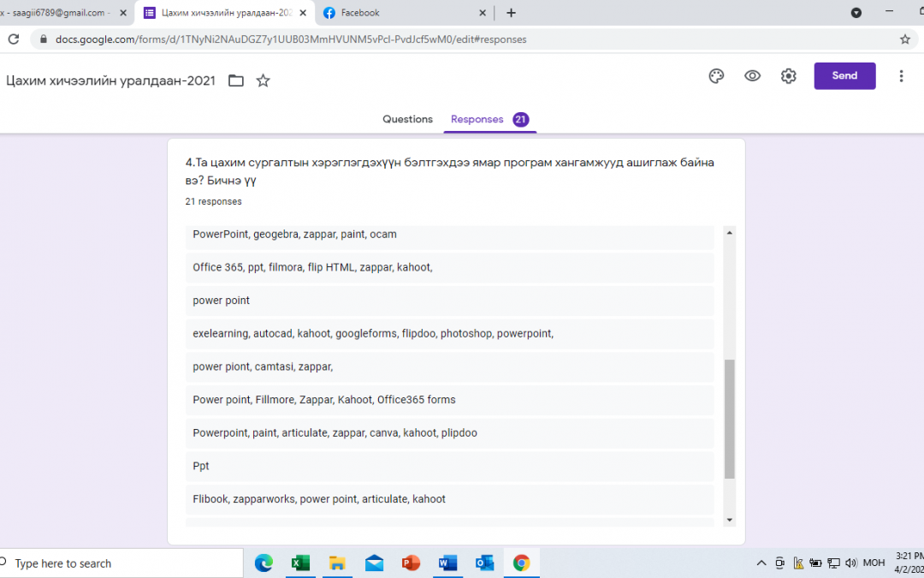This screenshot has width=924, height=578.
Task: Switch to the Questions tab
Action: point(407,119)
